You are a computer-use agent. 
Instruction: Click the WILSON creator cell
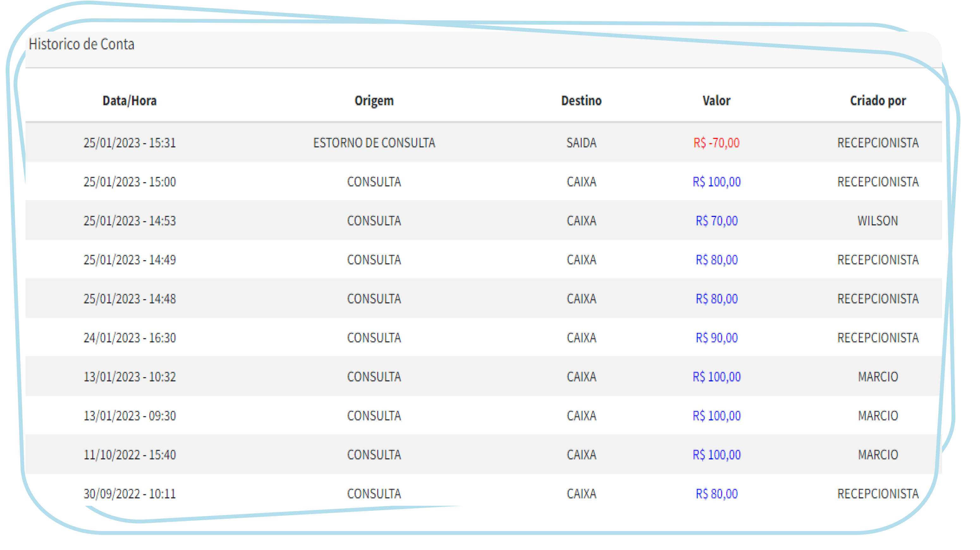click(878, 221)
